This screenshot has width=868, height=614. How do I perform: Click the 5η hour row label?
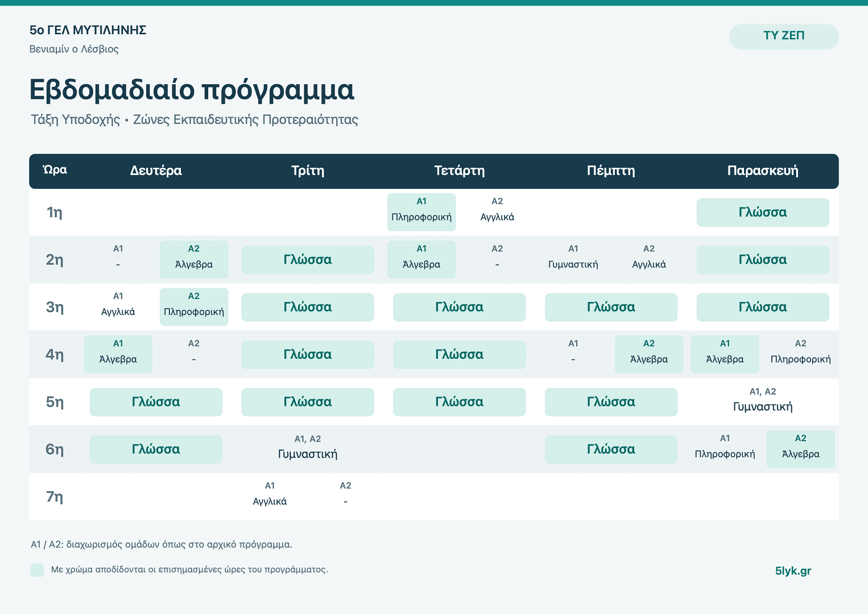point(54,402)
